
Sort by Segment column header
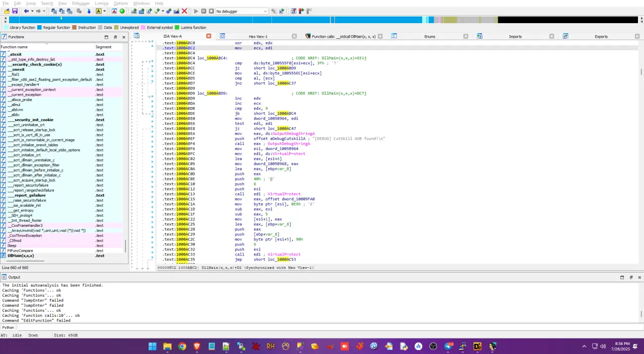109,47
